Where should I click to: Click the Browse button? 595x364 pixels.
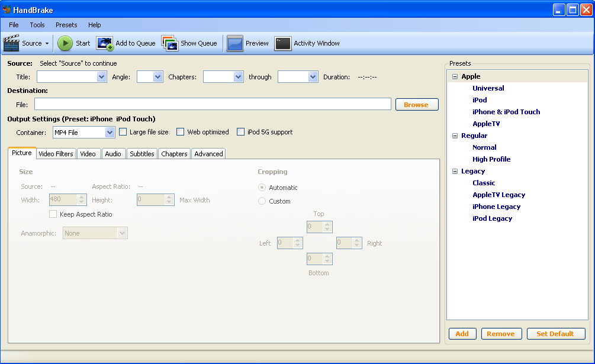pos(417,105)
